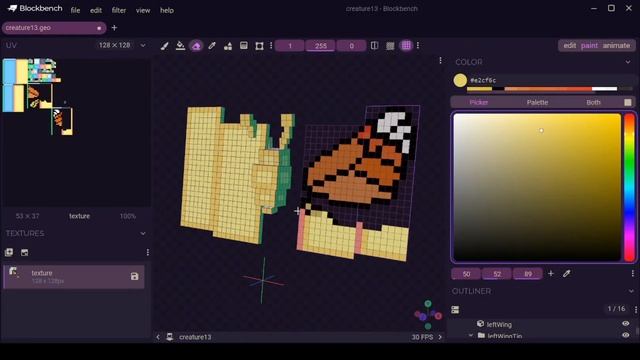Switch to the Both tab
The image size is (640, 360).
coord(593,102)
